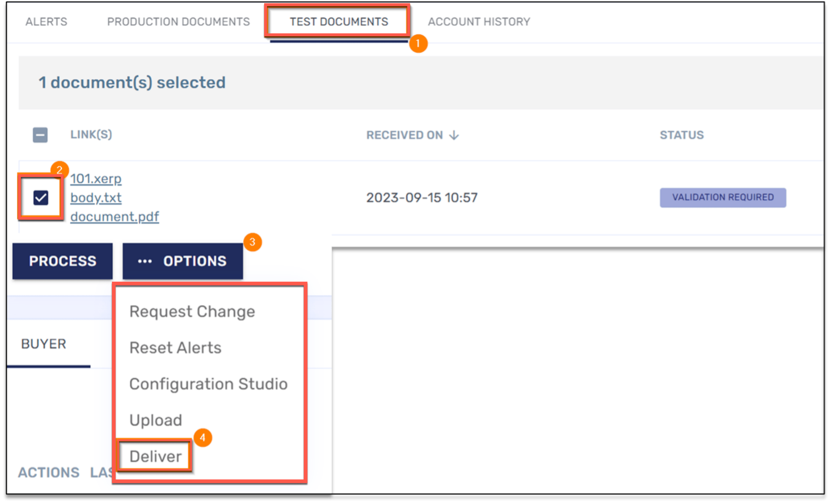Click the sort arrow next to RECEIVED ON
The width and height of the screenshot is (831, 504).
tap(454, 135)
